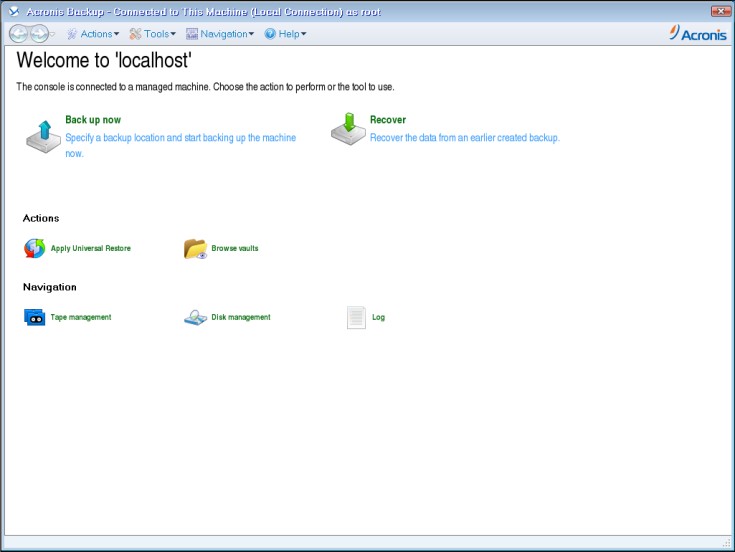Open the Log view
Screen dimensions: 735x552
coord(378,317)
